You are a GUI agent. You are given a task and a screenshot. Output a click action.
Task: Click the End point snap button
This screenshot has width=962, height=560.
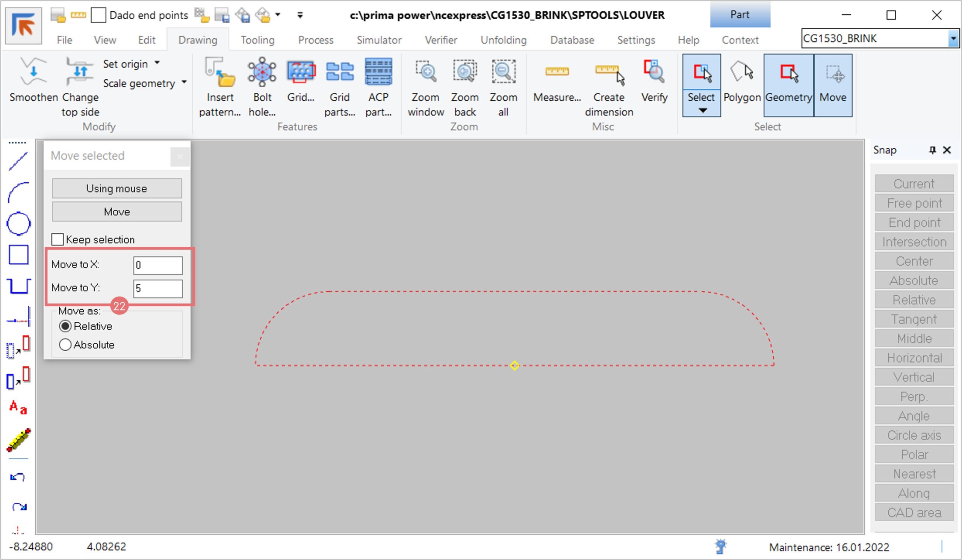tap(914, 222)
